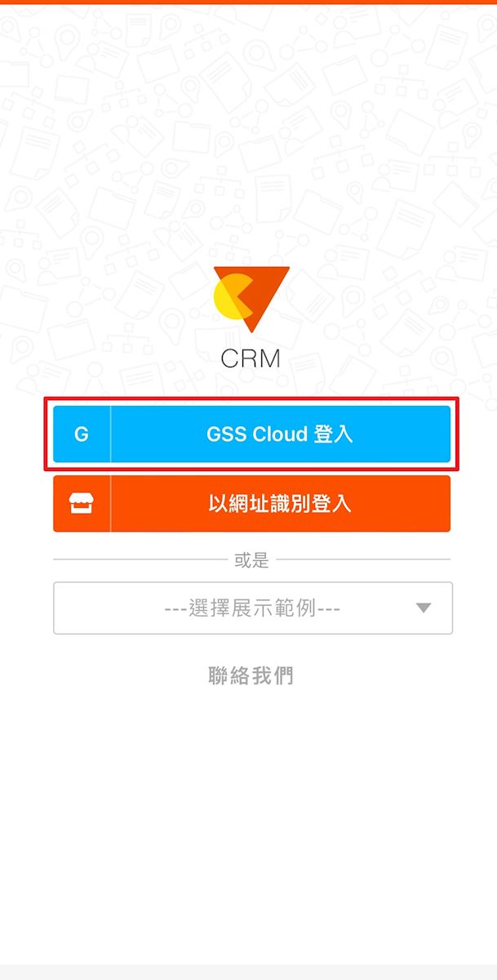Sign in using GSS Cloud 登入
The image size is (497, 980).
pos(251,434)
